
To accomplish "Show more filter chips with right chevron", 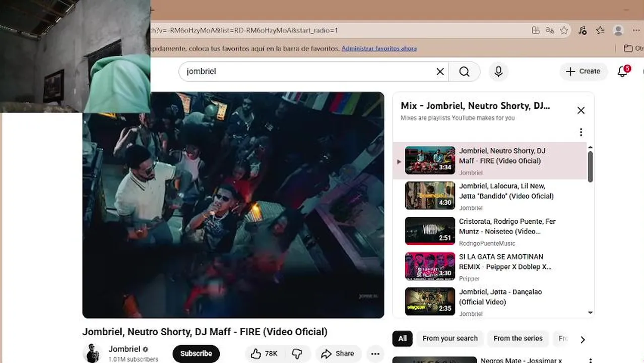I will click(583, 339).
